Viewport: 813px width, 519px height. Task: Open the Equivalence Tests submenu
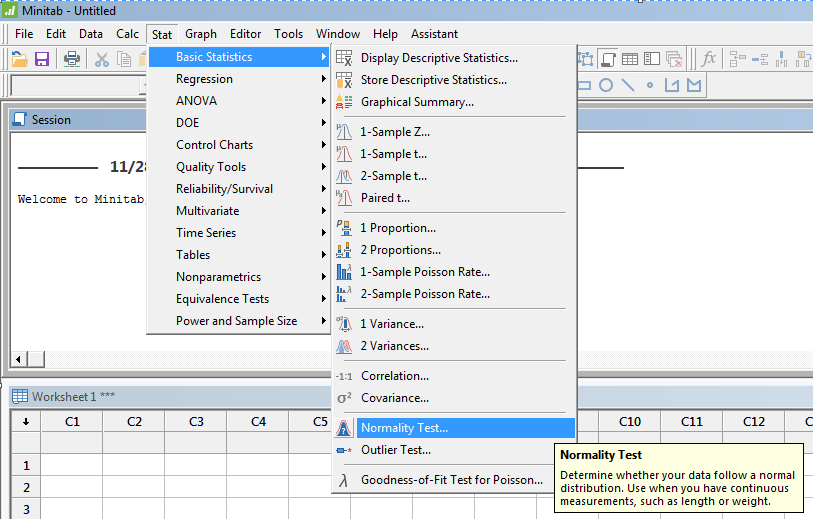click(x=239, y=299)
